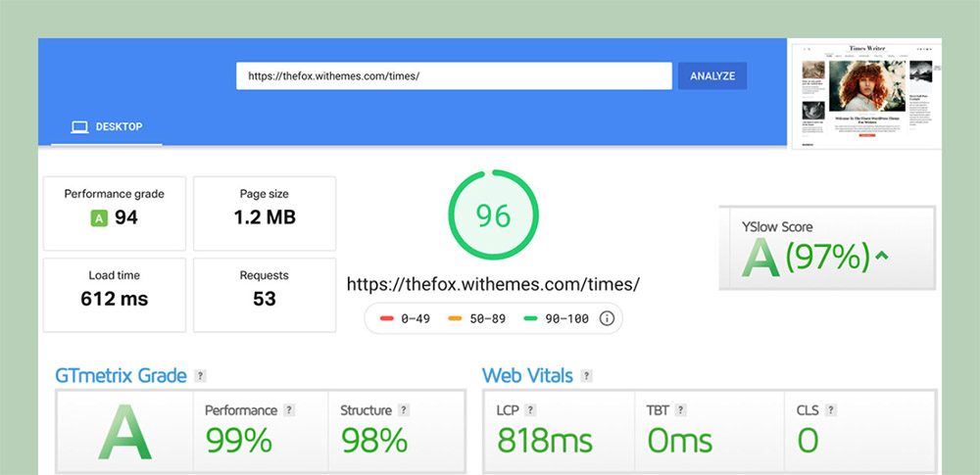The width and height of the screenshot is (980, 475).
Task: Click the Web Vitals help icon
Action: (586, 376)
